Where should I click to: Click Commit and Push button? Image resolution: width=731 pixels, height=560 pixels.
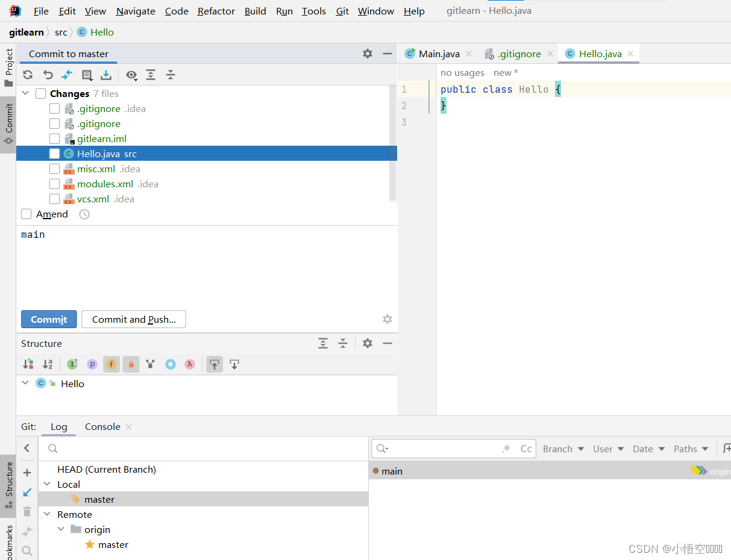(134, 319)
